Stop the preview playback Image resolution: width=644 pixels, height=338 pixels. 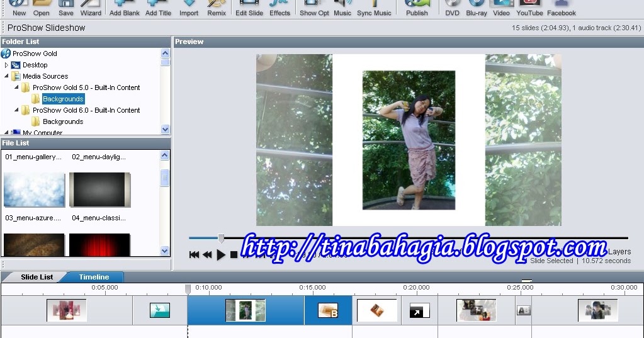(x=234, y=255)
